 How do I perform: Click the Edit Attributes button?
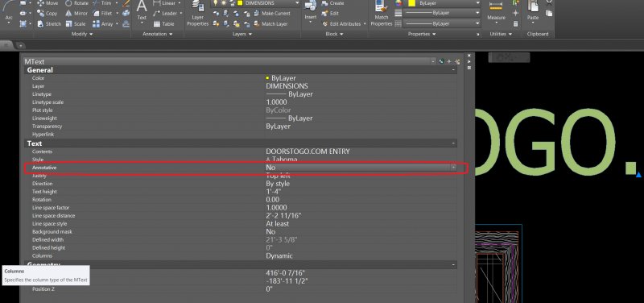345,24
